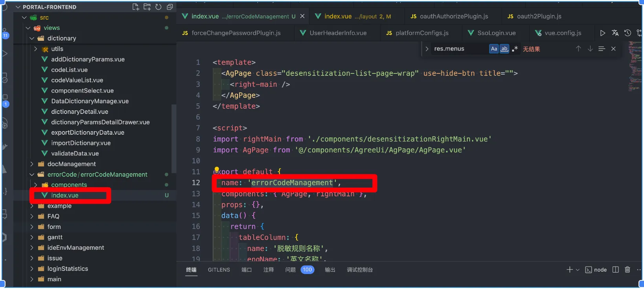The image size is (644, 289).
Task: Toggle Match Case in the find widget
Action: [x=494, y=49]
